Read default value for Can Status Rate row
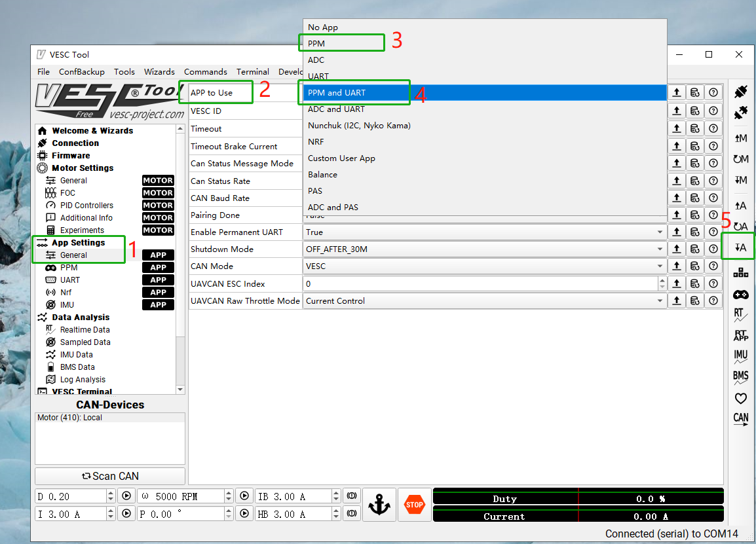The image size is (756, 544). pos(695,181)
